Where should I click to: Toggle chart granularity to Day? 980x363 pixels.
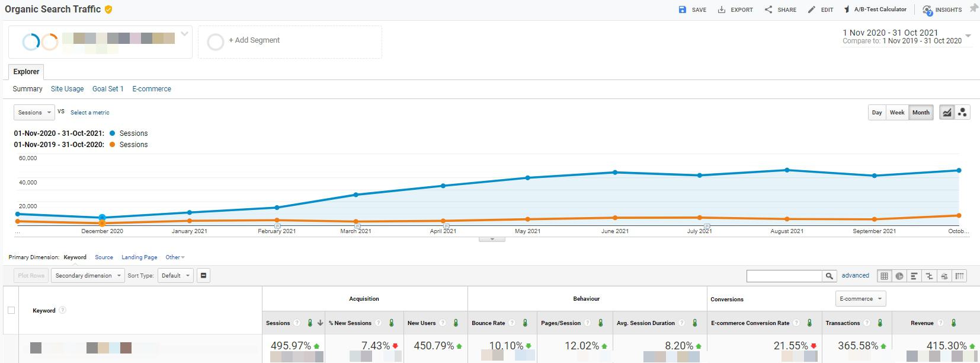coord(877,113)
